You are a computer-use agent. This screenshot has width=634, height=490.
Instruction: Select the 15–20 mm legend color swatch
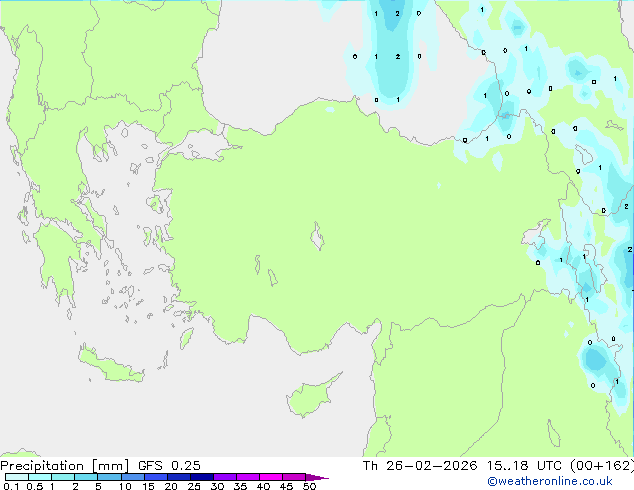(155, 477)
